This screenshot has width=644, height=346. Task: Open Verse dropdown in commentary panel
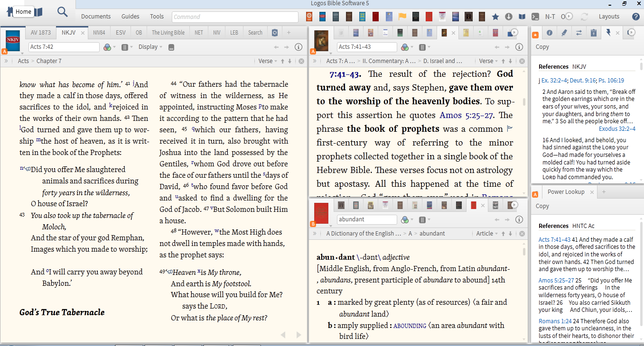pos(488,61)
